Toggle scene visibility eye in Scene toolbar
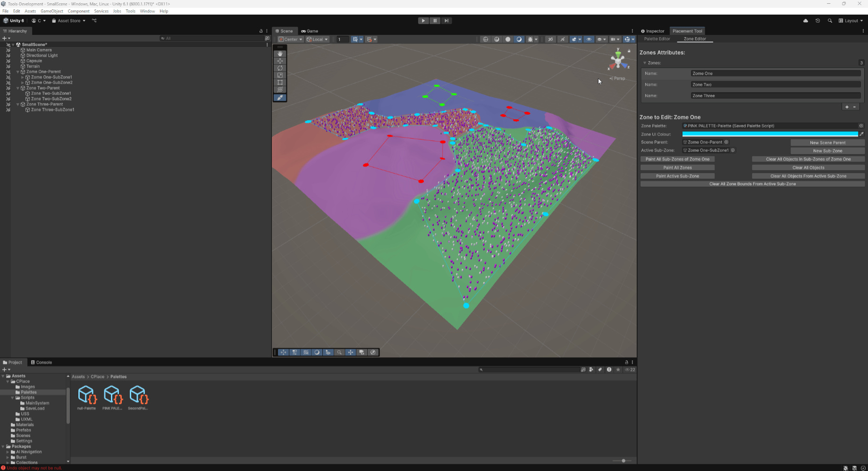 pyautogui.click(x=589, y=39)
